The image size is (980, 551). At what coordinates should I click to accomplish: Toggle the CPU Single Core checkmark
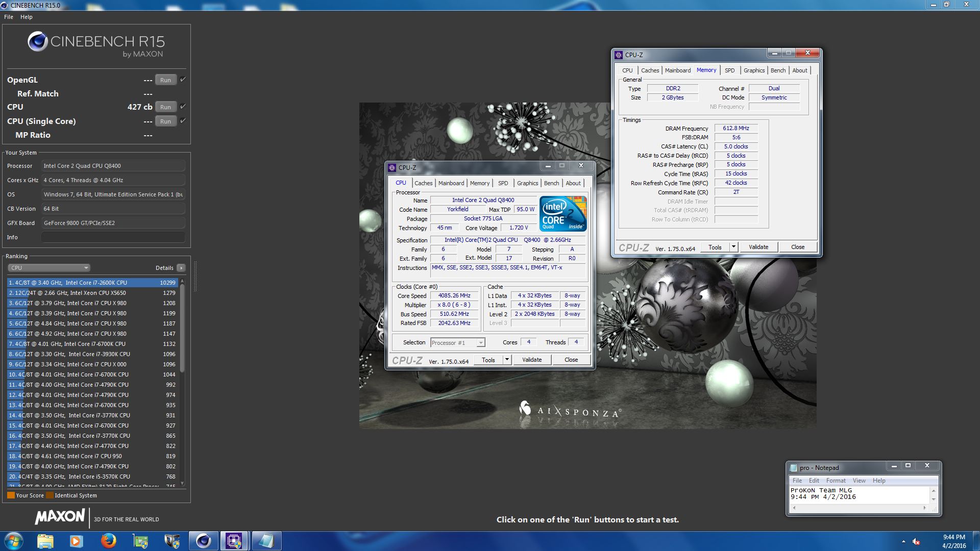coord(183,121)
